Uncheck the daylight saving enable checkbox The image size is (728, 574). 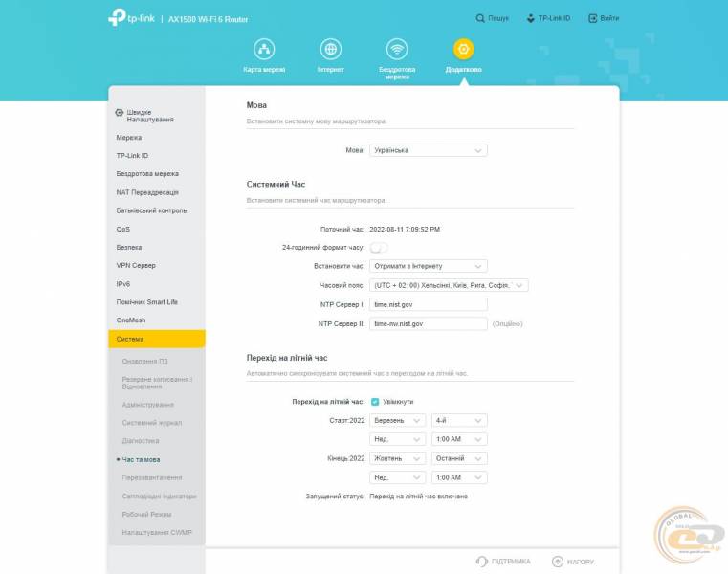[375, 402]
